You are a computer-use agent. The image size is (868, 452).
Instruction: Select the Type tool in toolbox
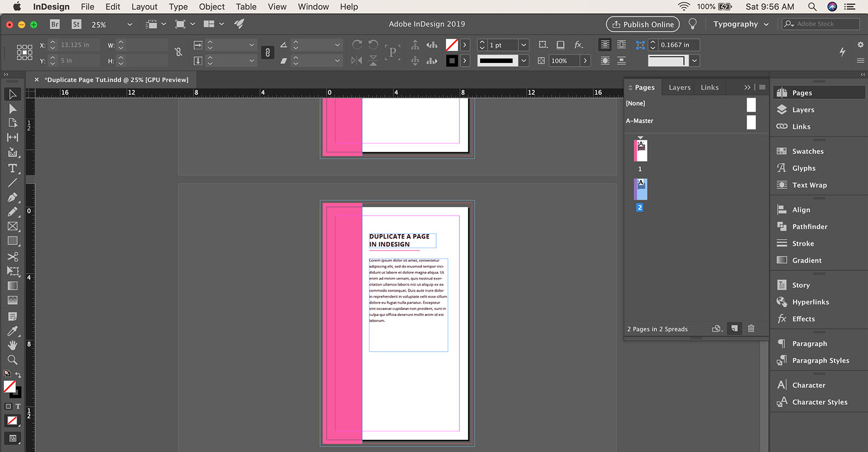tap(12, 169)
